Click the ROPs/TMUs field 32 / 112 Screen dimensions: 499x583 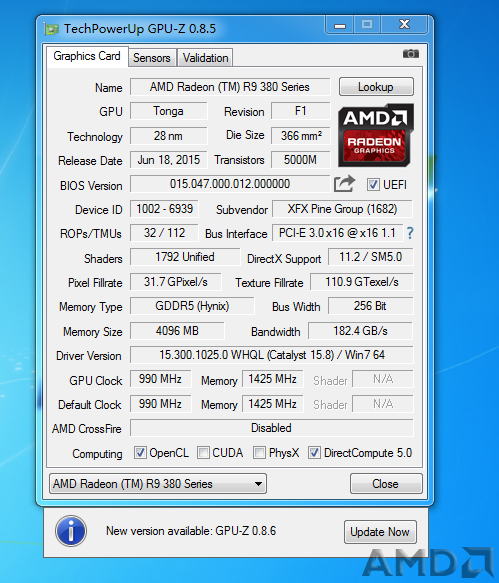click(164, 233)
